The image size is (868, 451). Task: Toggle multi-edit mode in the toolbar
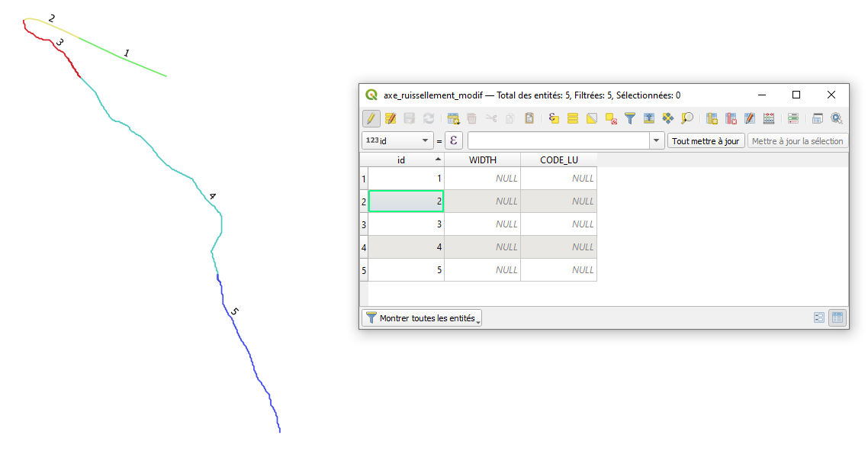tap(391, 118)
